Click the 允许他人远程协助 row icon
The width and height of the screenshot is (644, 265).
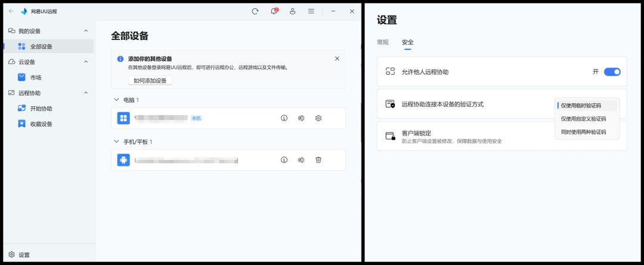[x=390, y=72]
